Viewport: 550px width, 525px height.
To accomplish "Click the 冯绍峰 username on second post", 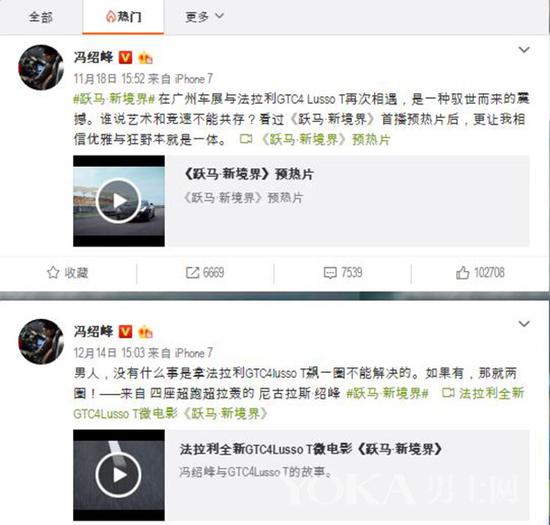I will tap(94, 331).
